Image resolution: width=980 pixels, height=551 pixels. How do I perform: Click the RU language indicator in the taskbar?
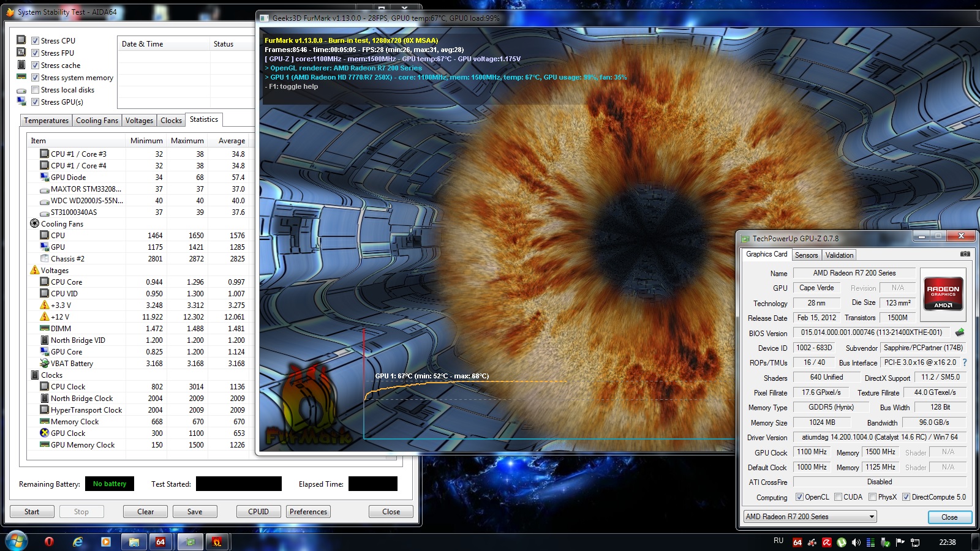click(778, 541)
